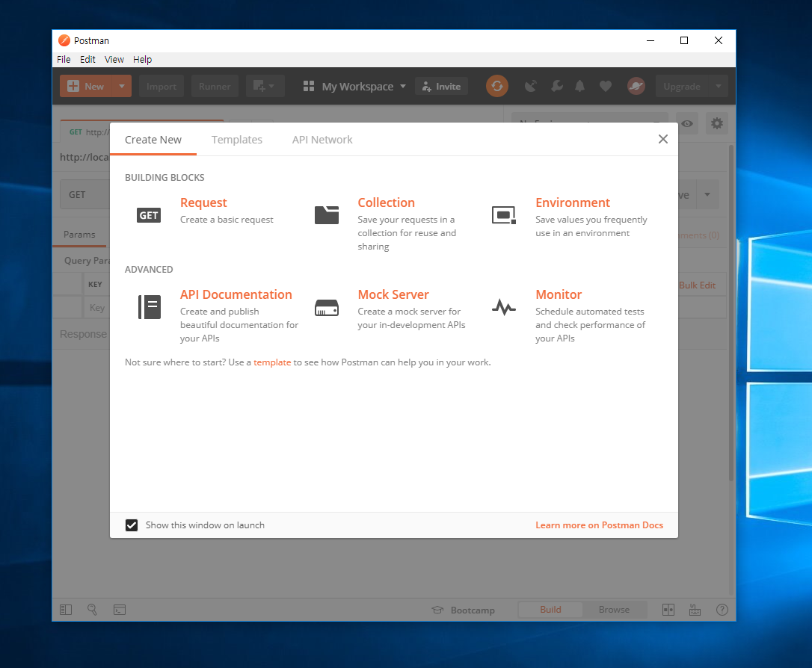The height and width of the screenshot is (668, 812).
Task: Open the template link
Action: (272, 362)
